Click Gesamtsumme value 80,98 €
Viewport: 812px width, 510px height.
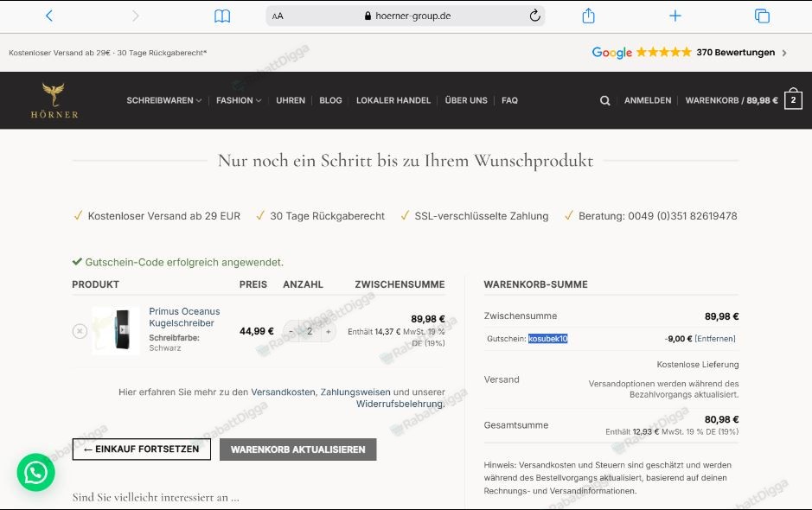(721, 419)
